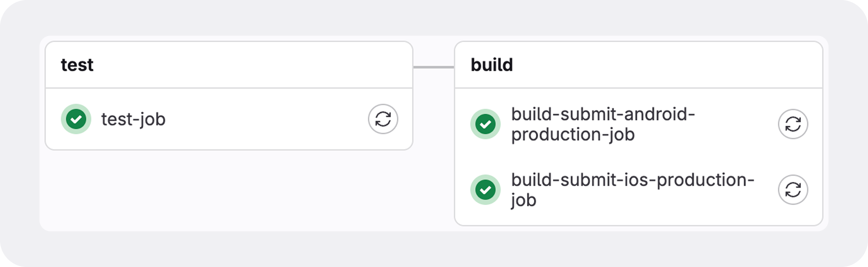Click the ios job's green success checkmark
This screenshot has width=868, height=267.
(485, 190)
